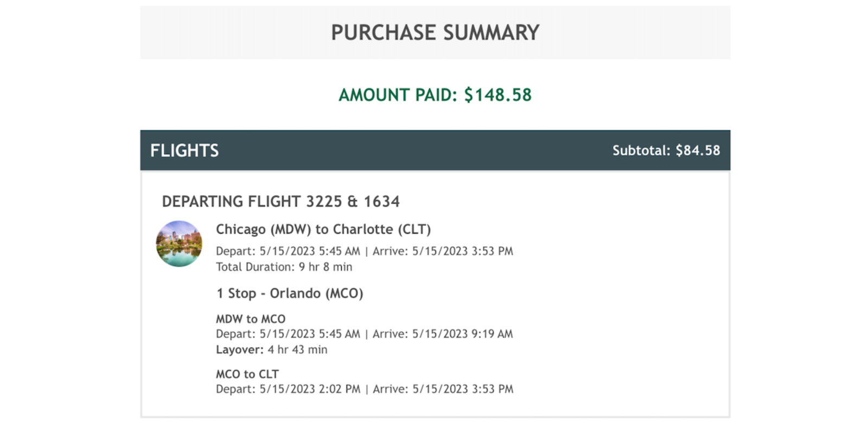Click the 1 Stop - Orlando (MCO) label
Viewport: 868px width, 425px height.
tap(290, 293)
